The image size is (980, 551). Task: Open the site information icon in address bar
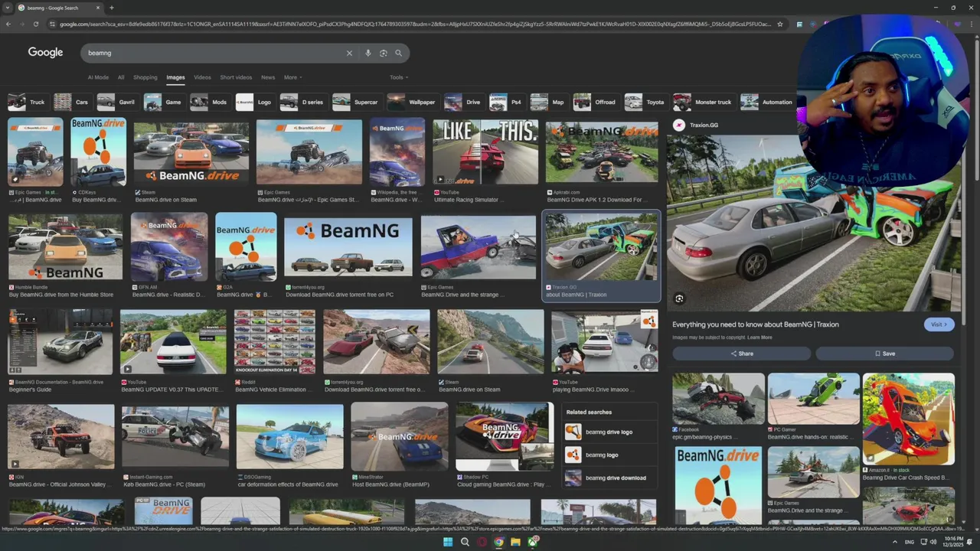[x=52, y=24]
